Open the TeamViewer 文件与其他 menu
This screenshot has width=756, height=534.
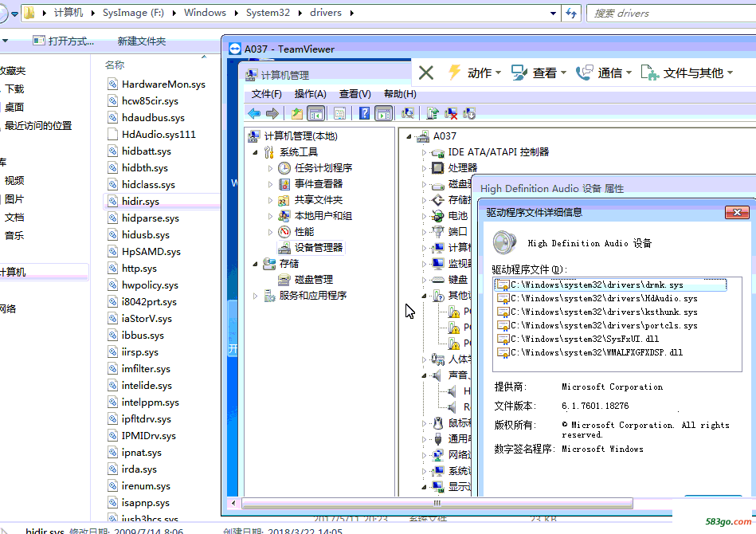tap(687, 73)
